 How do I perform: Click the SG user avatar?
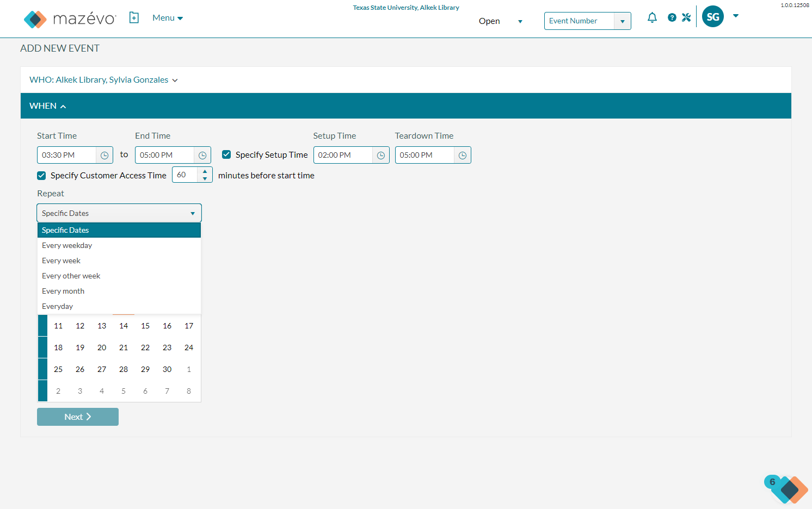tap(713, 16)
